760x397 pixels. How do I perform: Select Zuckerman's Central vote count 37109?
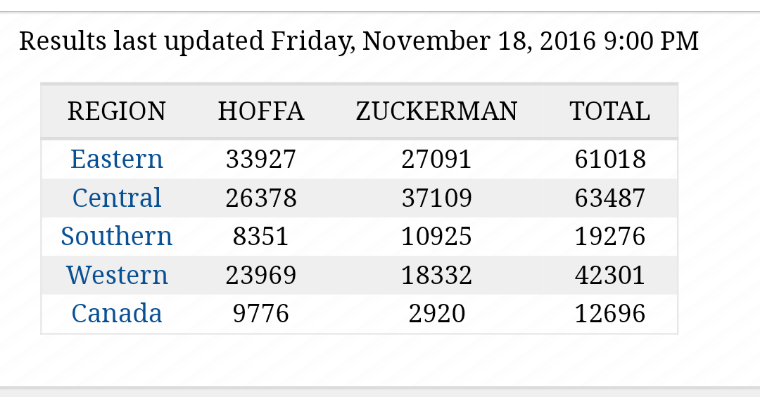pyautogui.click(x=436, y=198)
